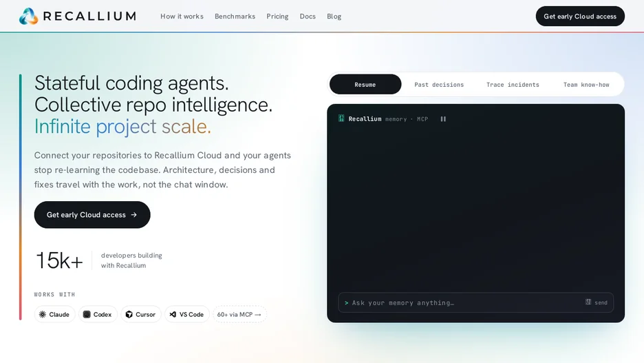Click the hero Get early Cloud access button

coord(92,215)
